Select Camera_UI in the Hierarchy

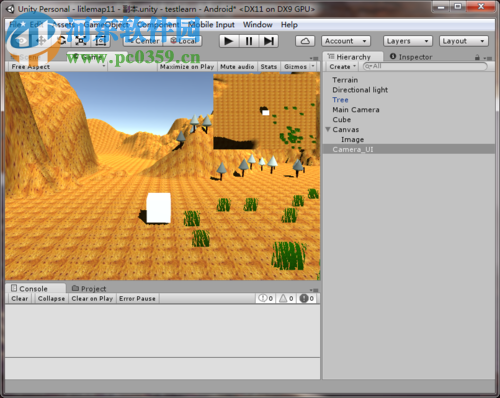tap(409, 149)
